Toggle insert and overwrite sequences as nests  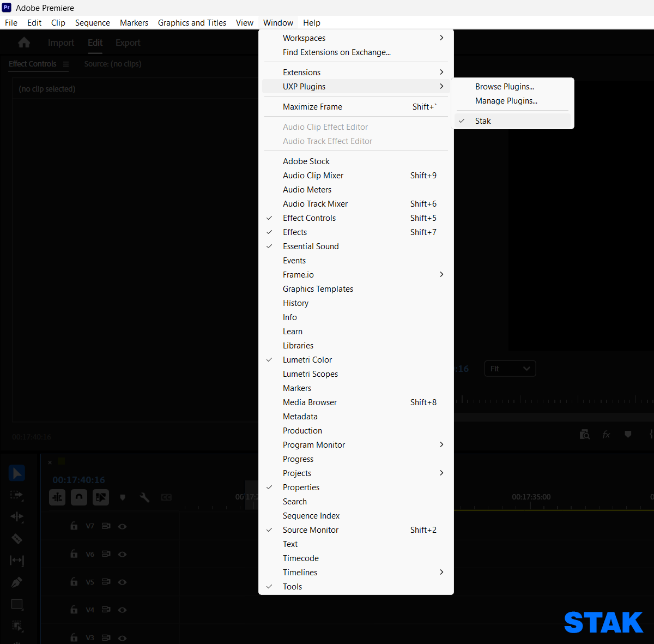pyautogui.click(x=57, y=497)
